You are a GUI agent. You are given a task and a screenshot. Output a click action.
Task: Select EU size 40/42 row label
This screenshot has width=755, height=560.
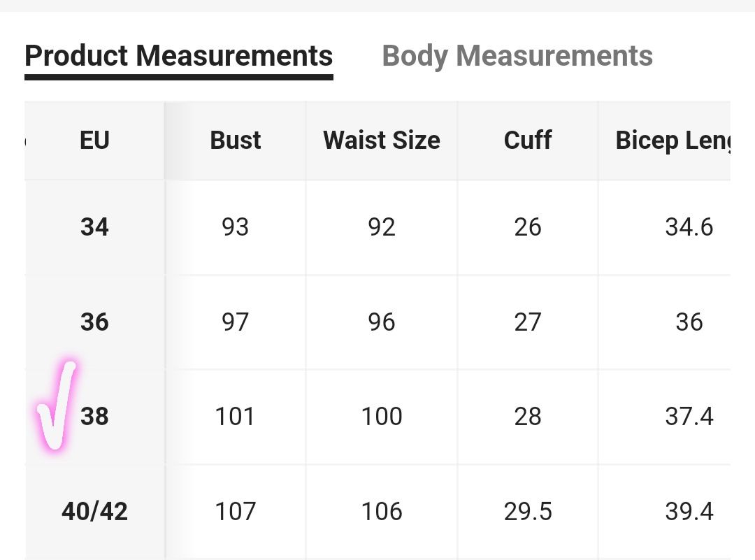coord(94,511)
